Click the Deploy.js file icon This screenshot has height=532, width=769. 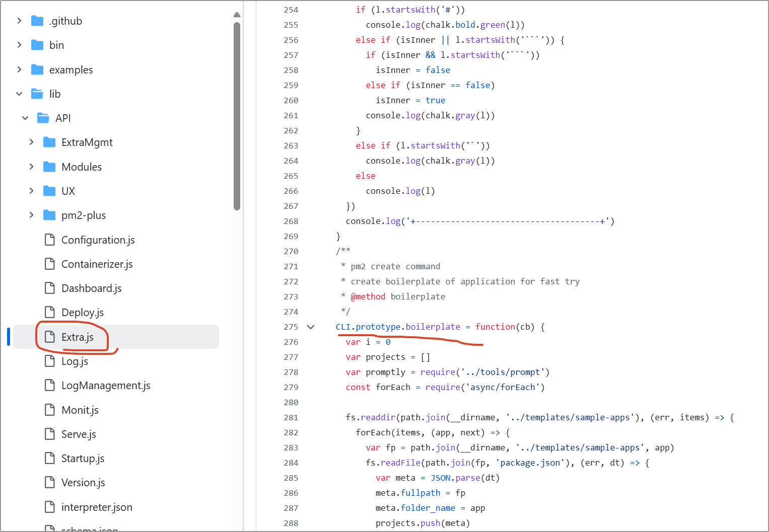(x=50, y=312)
